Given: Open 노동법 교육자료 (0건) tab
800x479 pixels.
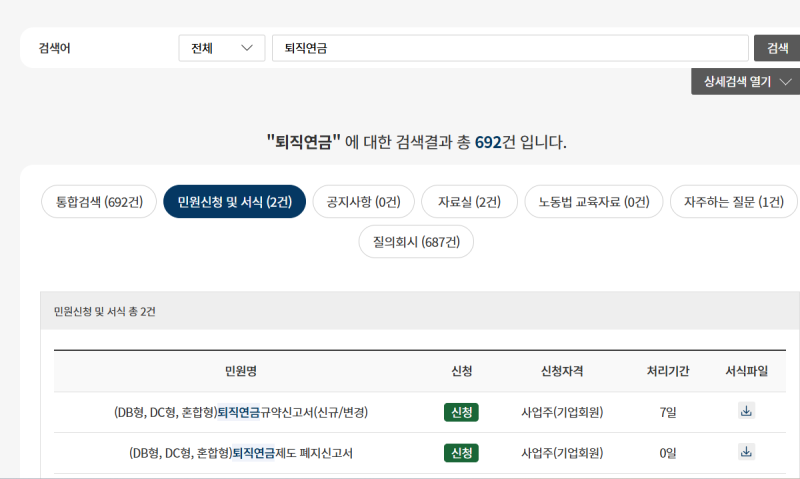Looking at the screenshot, I should pos(594,201).
